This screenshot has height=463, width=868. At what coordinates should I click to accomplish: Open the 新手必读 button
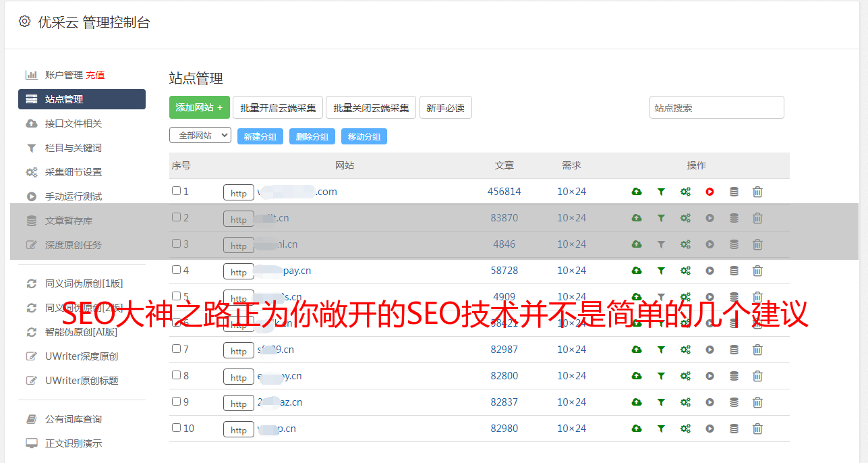coord(446,107)
